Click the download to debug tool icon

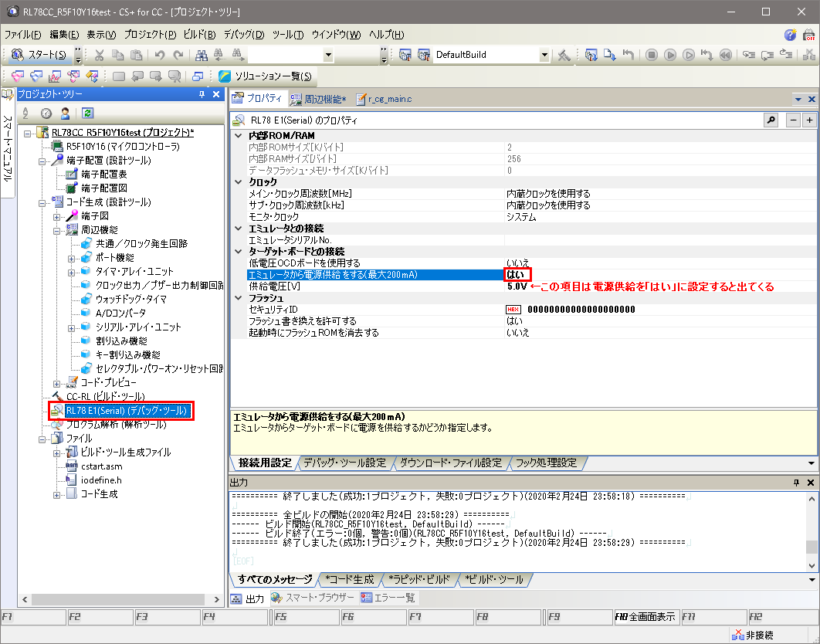click(x=610, y=55)
